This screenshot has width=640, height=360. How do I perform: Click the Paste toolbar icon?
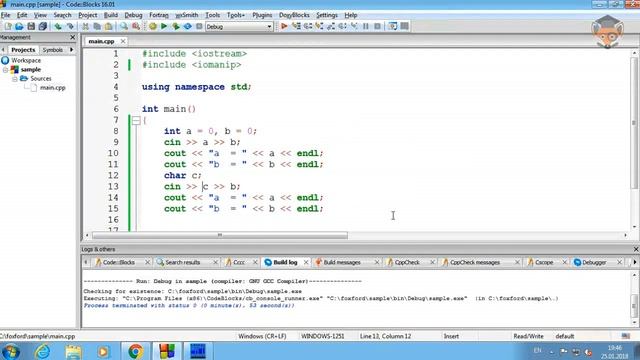coord(109,27)
